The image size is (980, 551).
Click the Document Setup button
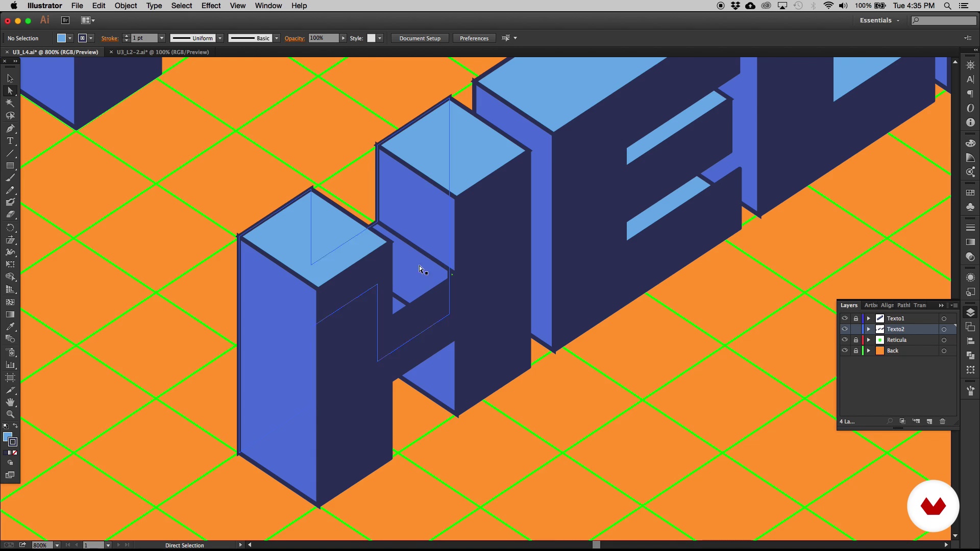click(x=420, y=38)
